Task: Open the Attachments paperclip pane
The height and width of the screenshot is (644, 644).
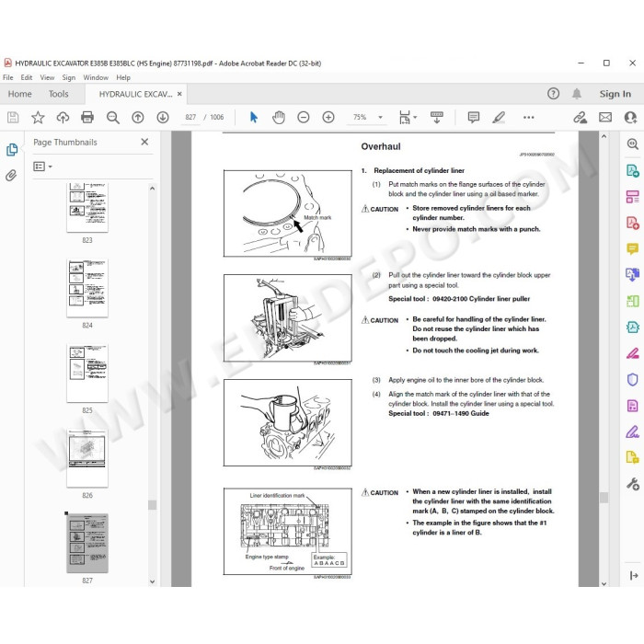Action: pyautogui.click(x=11, y=176)
